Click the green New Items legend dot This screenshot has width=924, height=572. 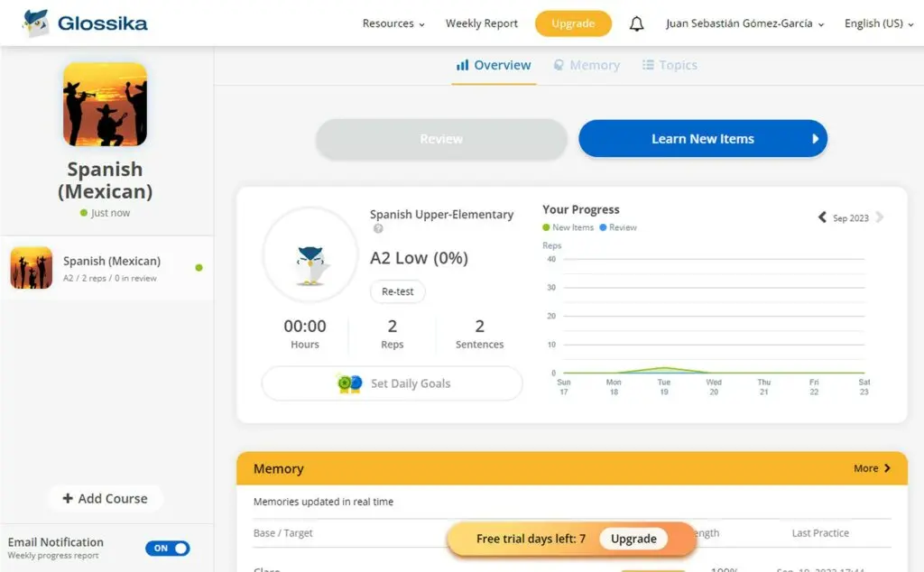point(546,227)
